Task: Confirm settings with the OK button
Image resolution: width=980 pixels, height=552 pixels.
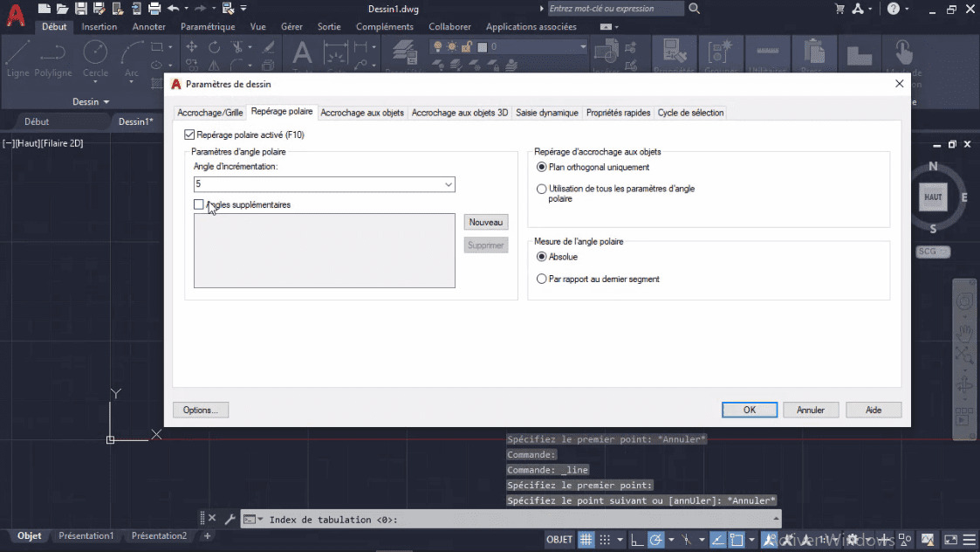Action: coord(749,410)
